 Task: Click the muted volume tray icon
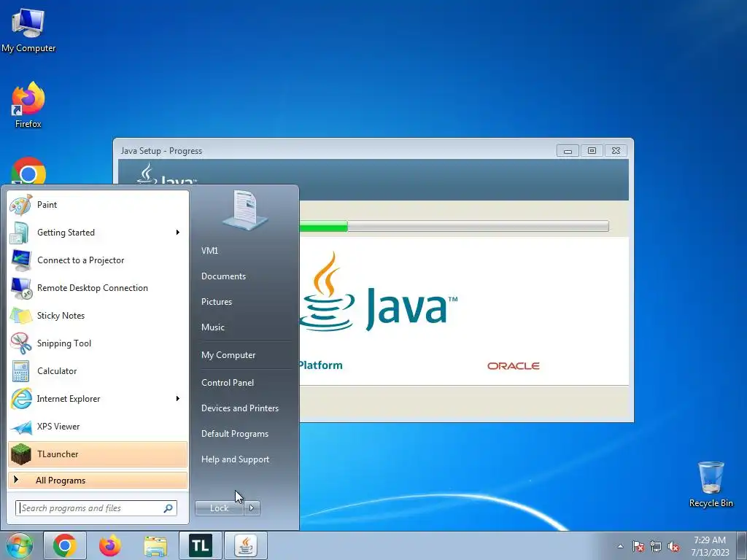tap(673, 547)
